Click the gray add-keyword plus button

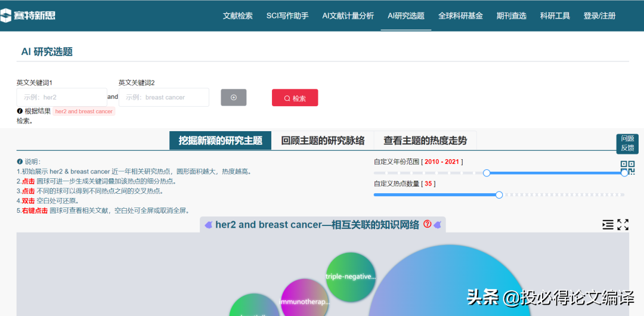pyautogui.click(x=234, y=97)
